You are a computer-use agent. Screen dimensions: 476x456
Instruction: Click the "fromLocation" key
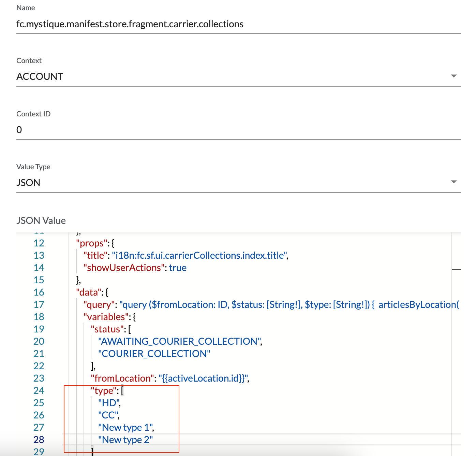(122, 379)
